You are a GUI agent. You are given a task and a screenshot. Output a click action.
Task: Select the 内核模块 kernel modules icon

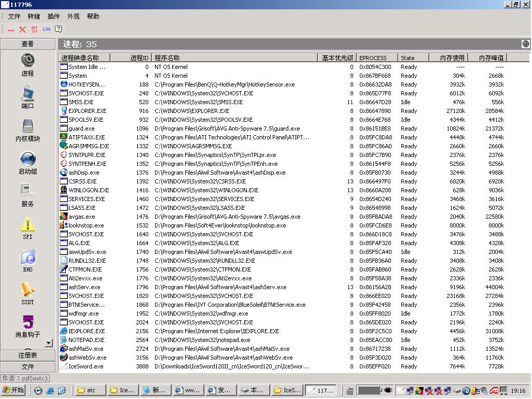click(x=27, y=126)
